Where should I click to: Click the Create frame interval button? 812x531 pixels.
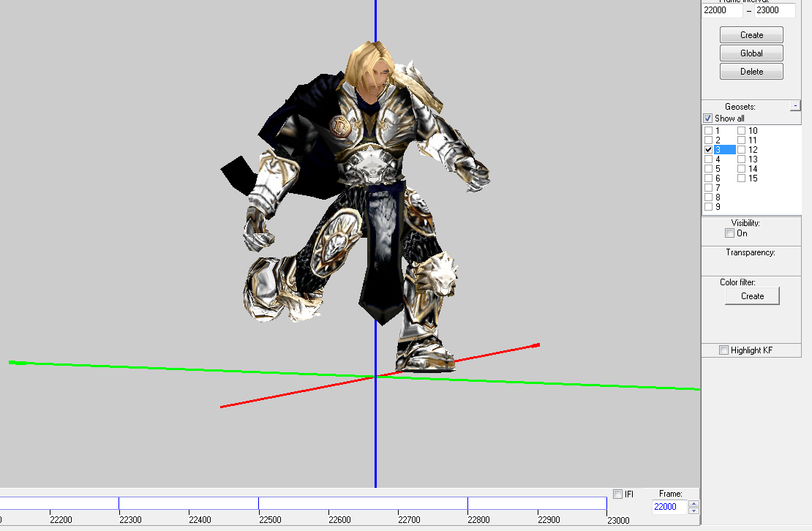click(751, 35)
